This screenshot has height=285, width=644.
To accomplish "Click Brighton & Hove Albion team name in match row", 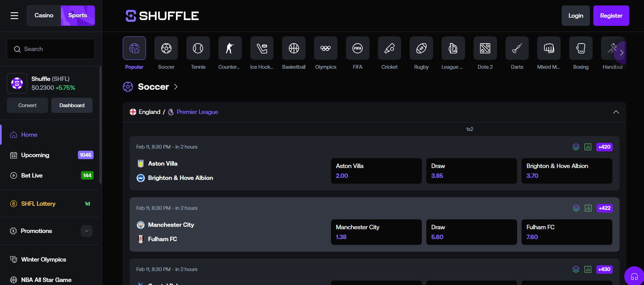I will tap(181, 178).
